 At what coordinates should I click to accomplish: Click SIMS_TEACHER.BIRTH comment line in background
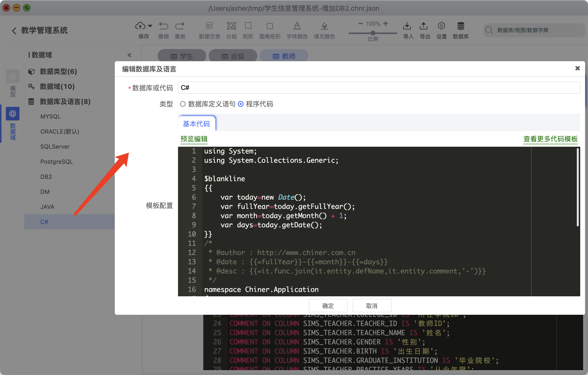click(x=333, y=351)
